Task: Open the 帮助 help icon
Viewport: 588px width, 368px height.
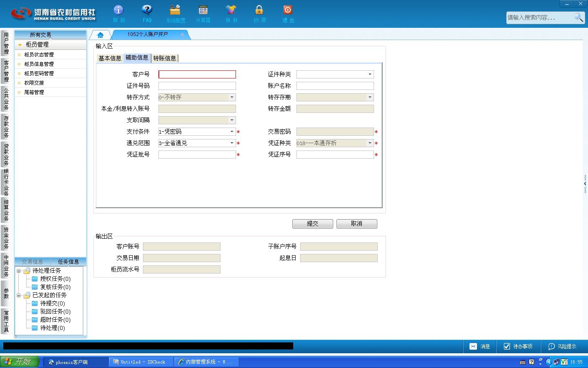Action: click(x=118, y=13)
